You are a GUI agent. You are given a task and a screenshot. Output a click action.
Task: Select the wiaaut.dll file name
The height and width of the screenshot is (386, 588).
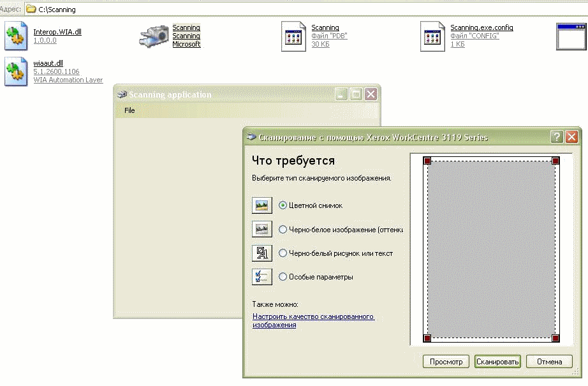(48, 63)
